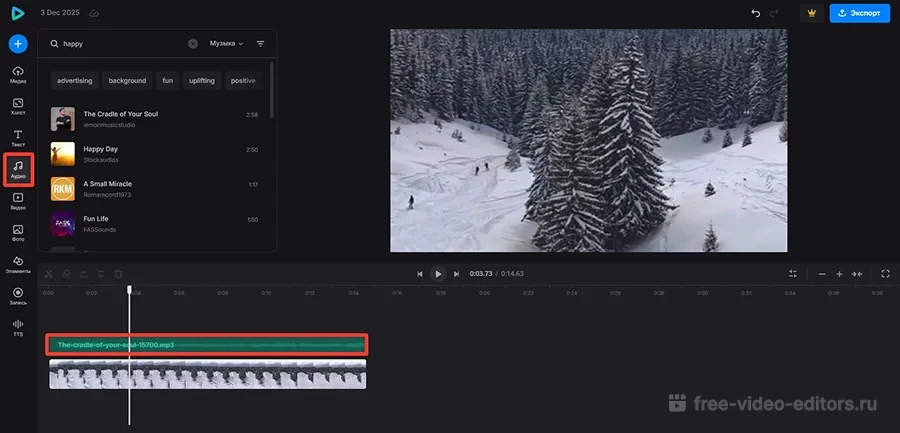The image size is (900, 433).
Task: Open the audio filter options
Action: [x=260, y=44]
